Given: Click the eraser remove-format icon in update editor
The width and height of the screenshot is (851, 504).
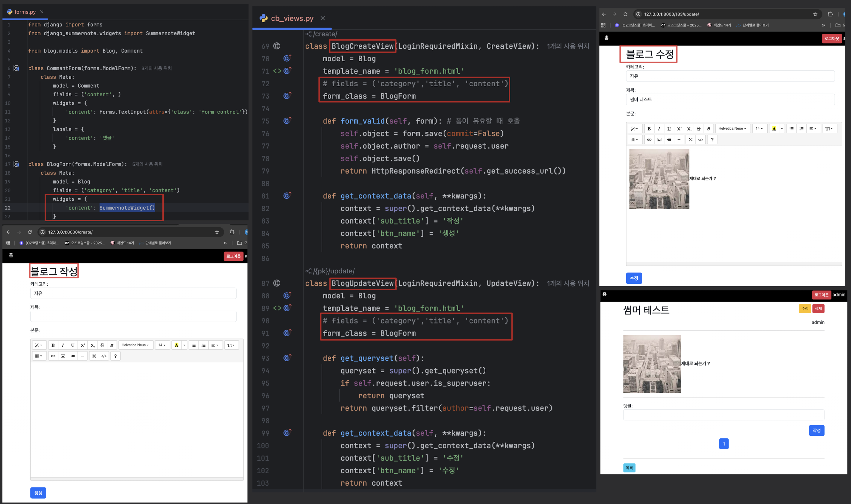Looking at the screenshot, I should 709,129.
